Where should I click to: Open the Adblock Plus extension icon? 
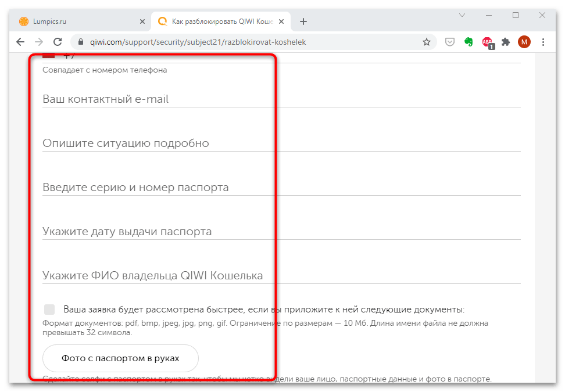(488, 43)
